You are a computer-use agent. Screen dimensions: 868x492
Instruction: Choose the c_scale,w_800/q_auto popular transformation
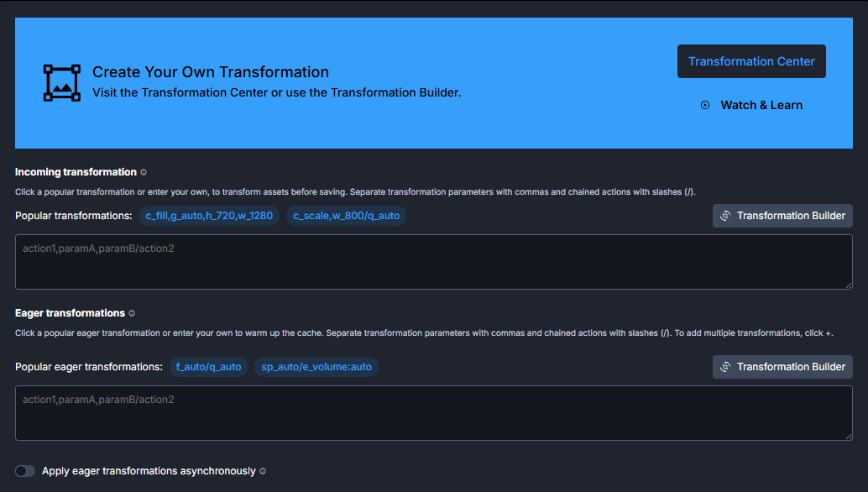click(346, 216)
